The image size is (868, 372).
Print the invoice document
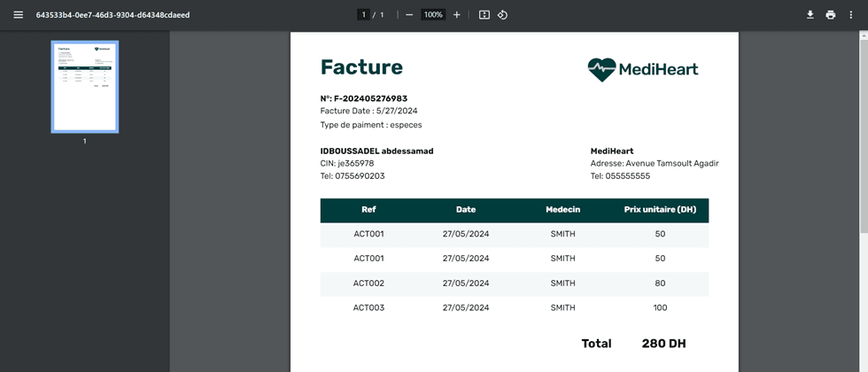831,15
